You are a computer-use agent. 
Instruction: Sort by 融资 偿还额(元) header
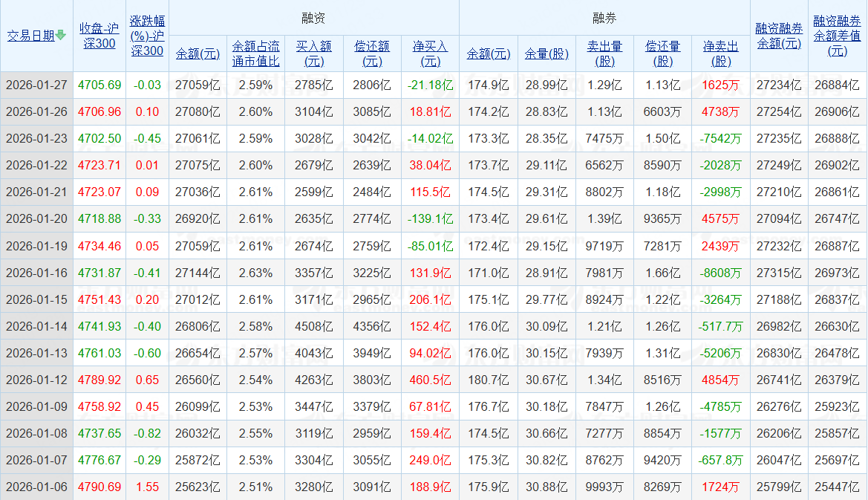(x=372, y=53)
